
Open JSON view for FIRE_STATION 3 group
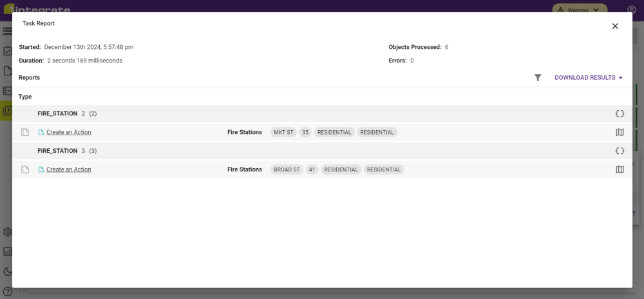click(x=620, y=151)
